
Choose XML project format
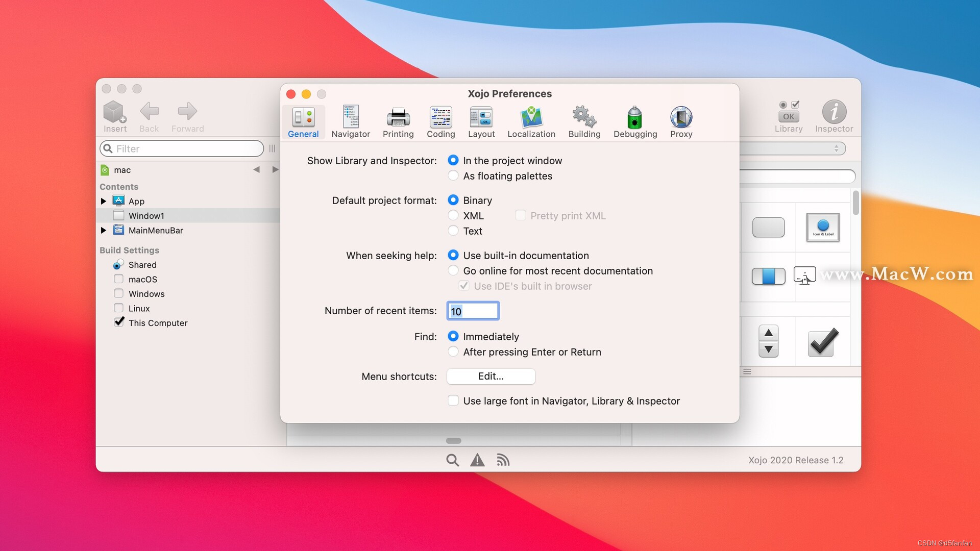click(x=453, y=215)
